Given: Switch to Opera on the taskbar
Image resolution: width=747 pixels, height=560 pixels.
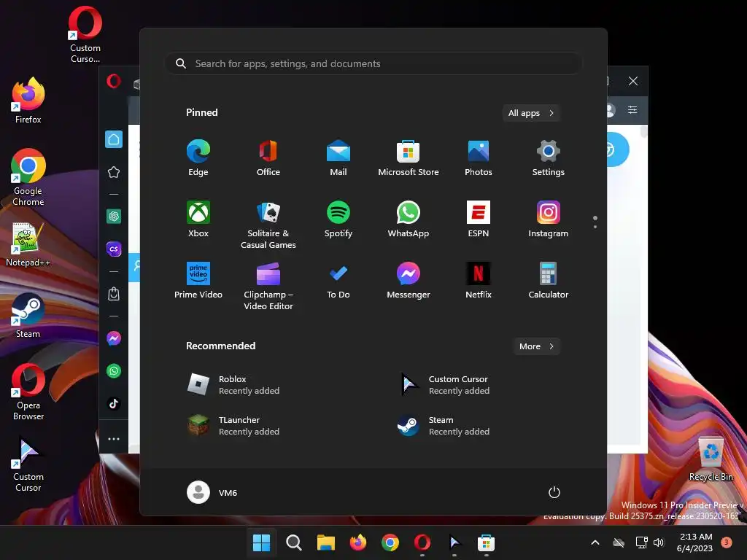Looking at the screenshot, I should 422,542.
